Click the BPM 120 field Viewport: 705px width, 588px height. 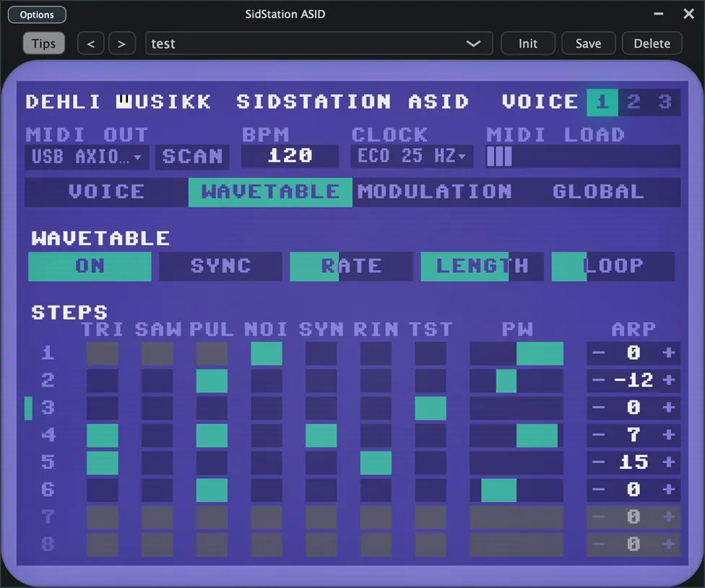point(290,156)
